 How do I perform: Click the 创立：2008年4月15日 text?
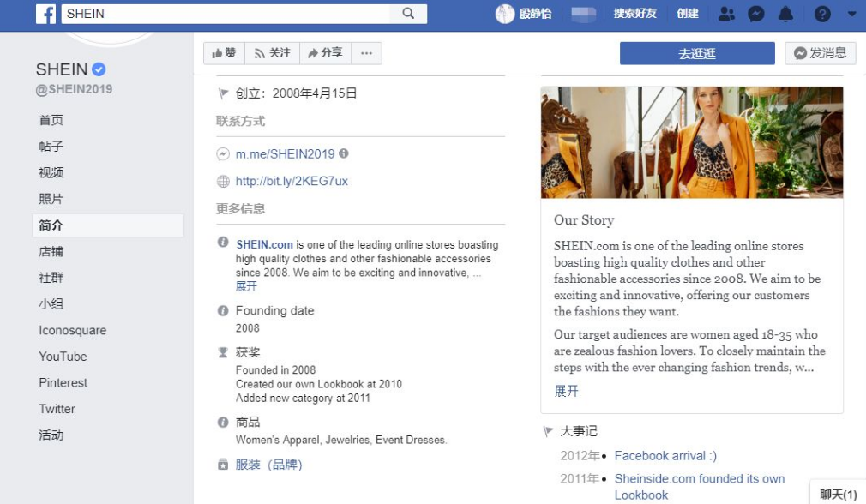click(296, 93)
